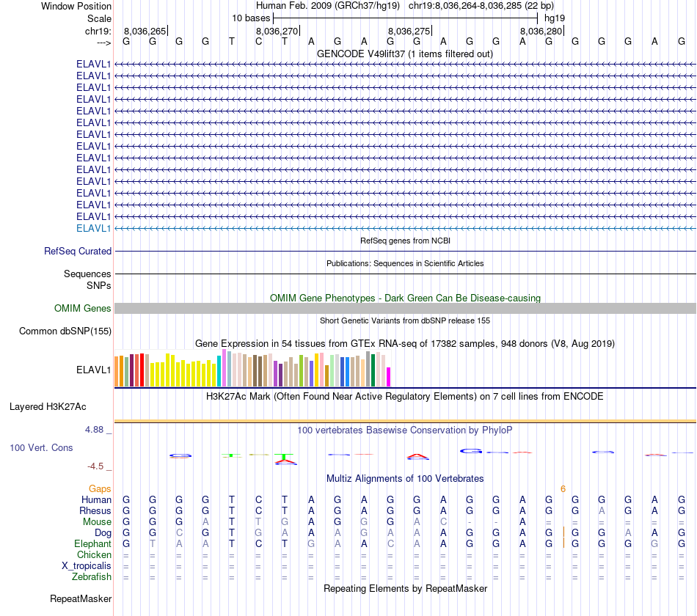The height and width of the screenshot is (616, 697).
Task: Click the SNPs track label
Action: click(x=99, y=286)
